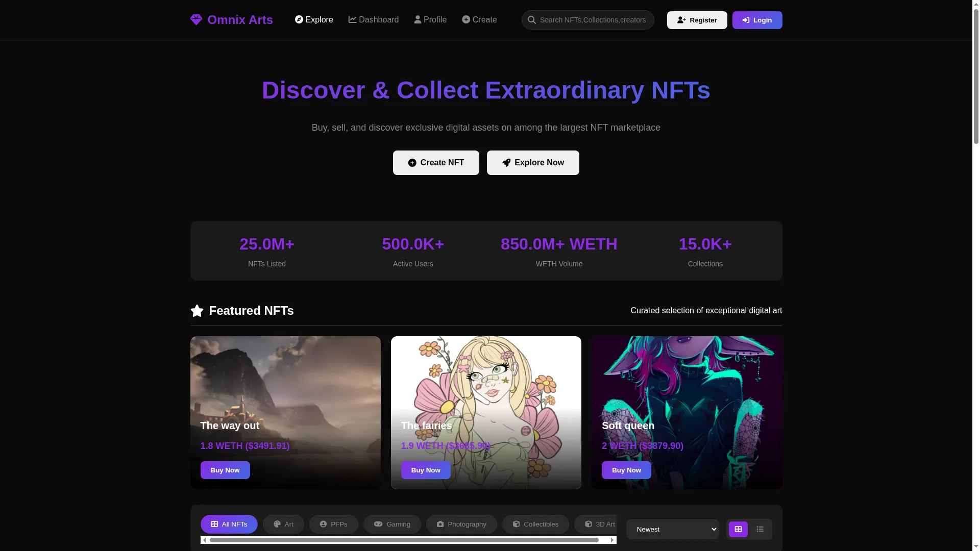Open the Profile nav link
The width and height of the screenshot is (980, 551).
[430, 20]
